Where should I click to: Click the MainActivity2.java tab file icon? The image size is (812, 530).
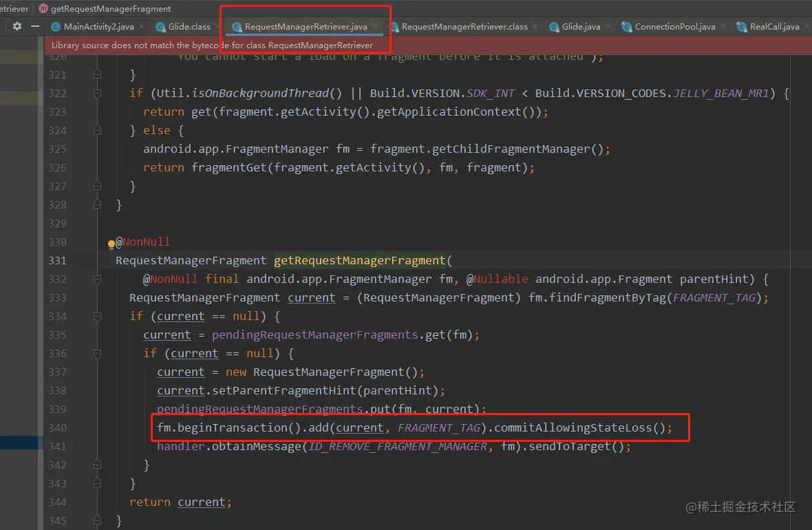point(56,26)
